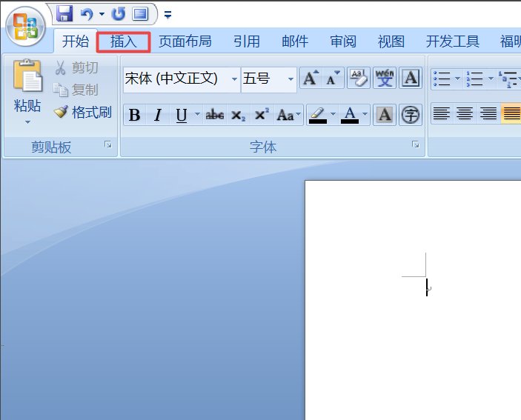Switch to the 开发工具 tab
521x420 pixels.
453,41
